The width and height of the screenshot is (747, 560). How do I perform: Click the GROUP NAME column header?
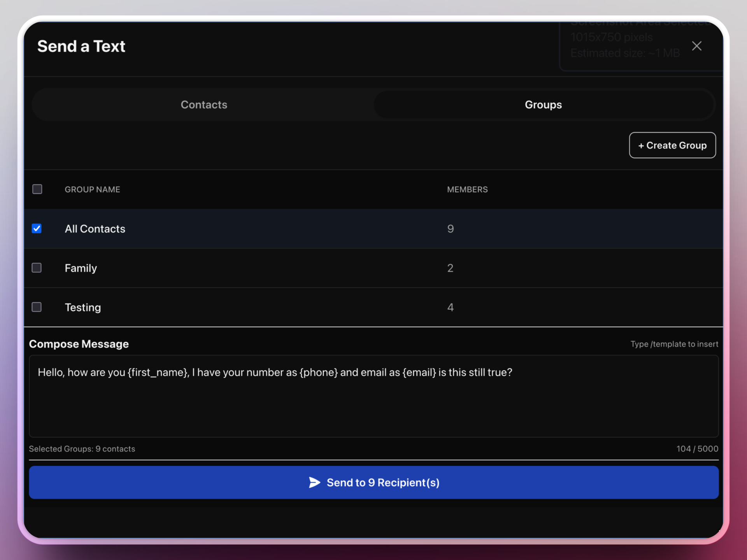(92, 189)
